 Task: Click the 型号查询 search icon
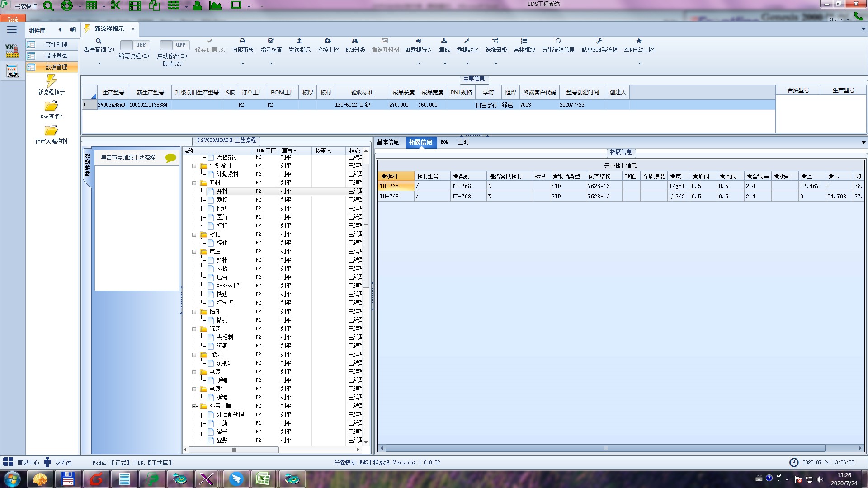(x=99, y=41)
